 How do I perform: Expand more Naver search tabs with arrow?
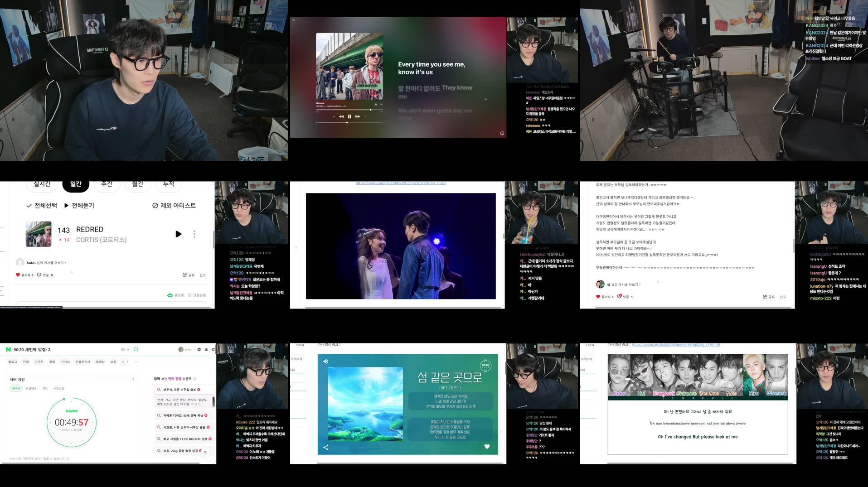coord(127,362)
